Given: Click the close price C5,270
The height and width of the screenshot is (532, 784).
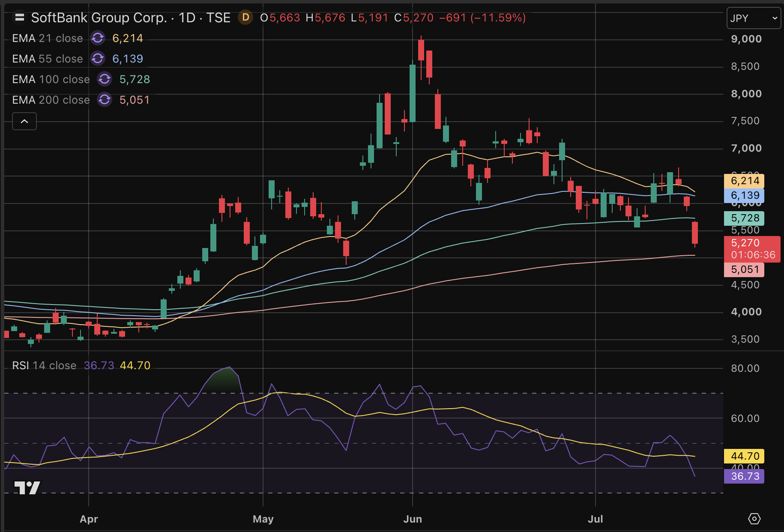Looking at the screenshot, I should point(414,18).
